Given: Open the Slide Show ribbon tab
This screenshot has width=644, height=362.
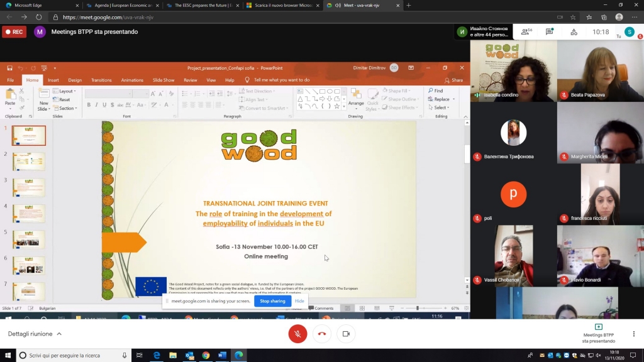Looking at the screenshot, I should coord(164,80).
